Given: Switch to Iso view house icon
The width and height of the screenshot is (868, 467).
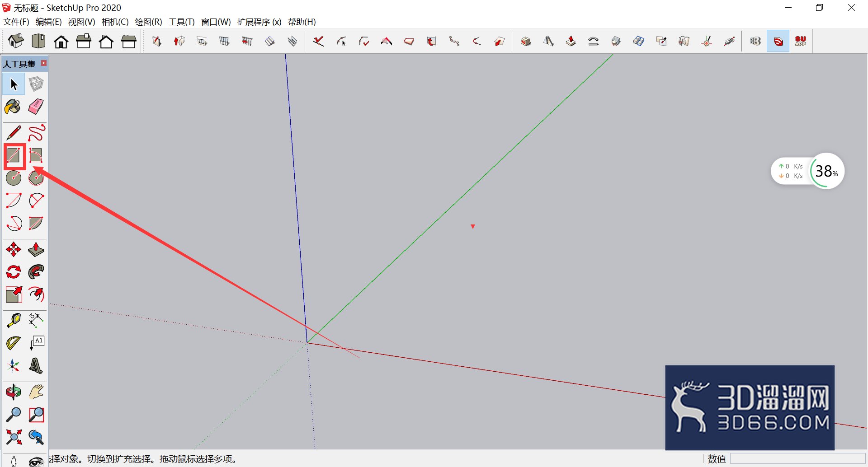Looking at the screenshot, I should coord(16,41).
